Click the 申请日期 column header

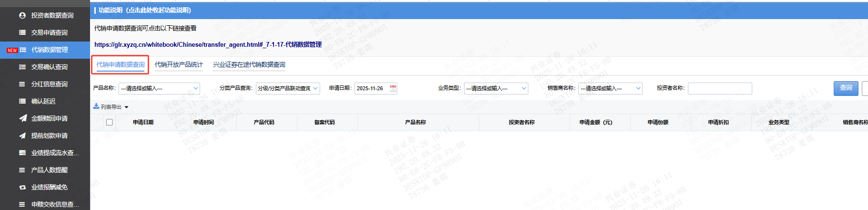coord(143,122)
